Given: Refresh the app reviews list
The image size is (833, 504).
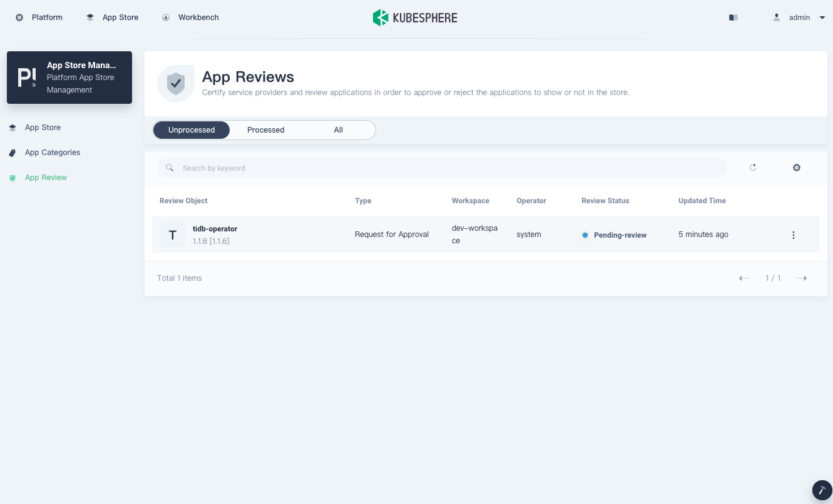Looking at the screenshot, I should coord(753,168).
